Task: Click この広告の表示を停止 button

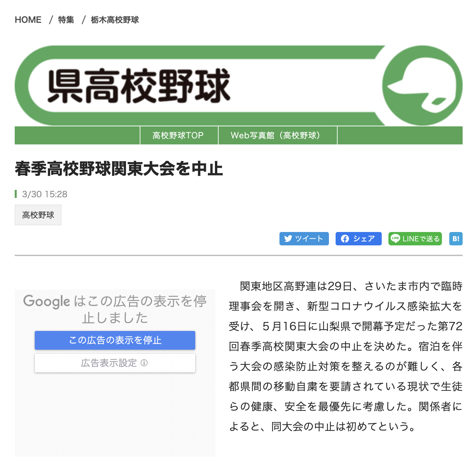Action: point(115,340)
